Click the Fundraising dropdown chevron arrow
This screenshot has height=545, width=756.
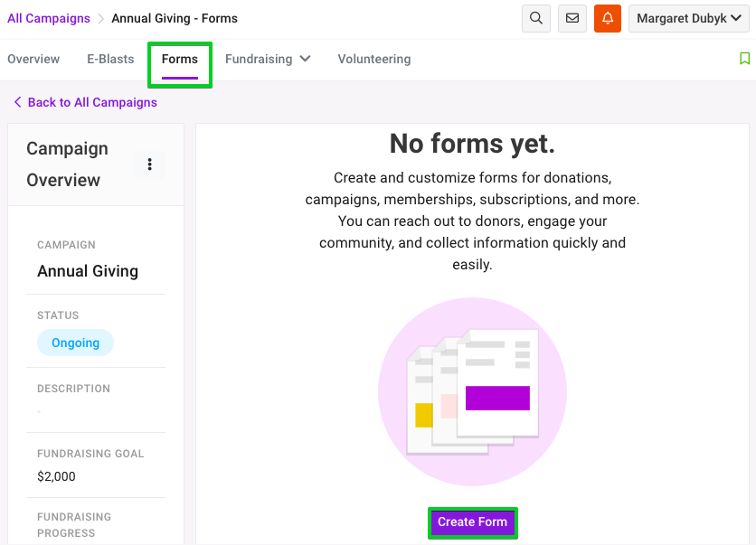tap(305, 59)
